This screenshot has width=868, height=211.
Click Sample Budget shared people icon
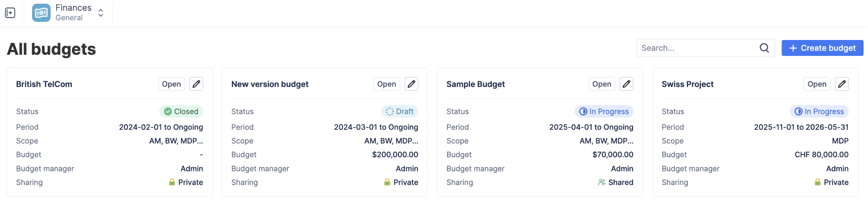(x=602, y=182)
